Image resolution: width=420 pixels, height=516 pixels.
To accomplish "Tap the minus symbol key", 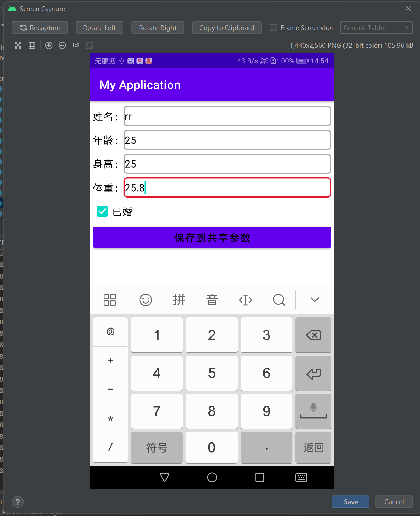I will point(110,390).
